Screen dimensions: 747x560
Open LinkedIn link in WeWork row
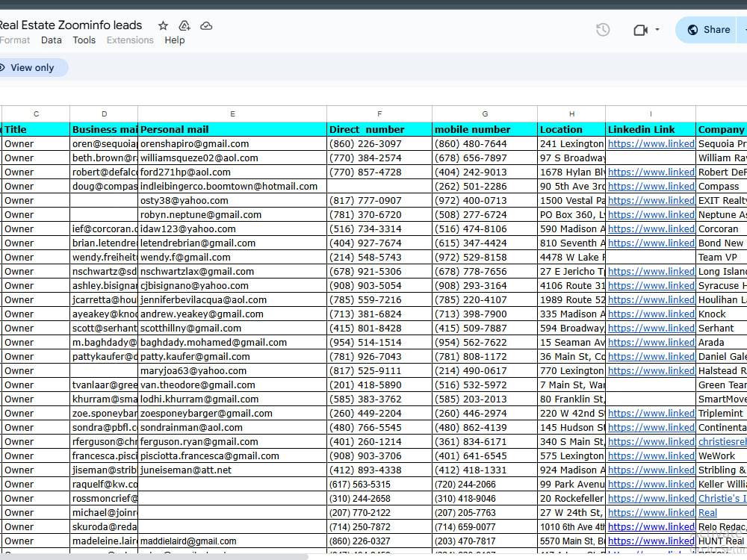651,456
